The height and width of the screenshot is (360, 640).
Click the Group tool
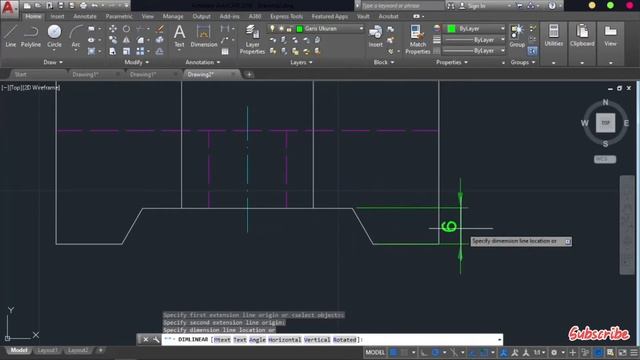(517, 36)
